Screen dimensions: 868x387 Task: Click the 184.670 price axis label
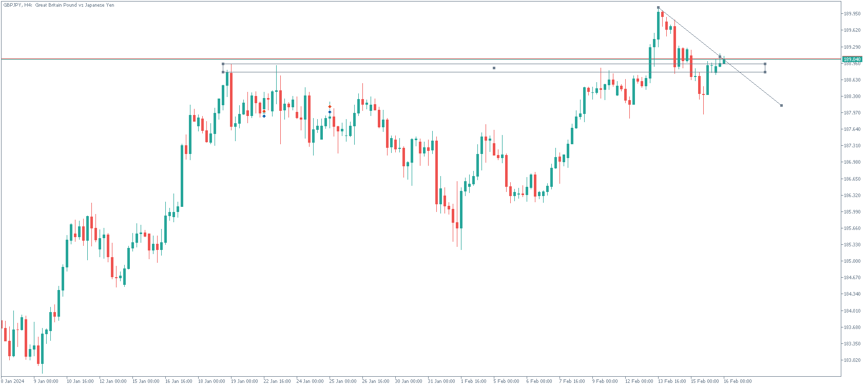[852, 278]
